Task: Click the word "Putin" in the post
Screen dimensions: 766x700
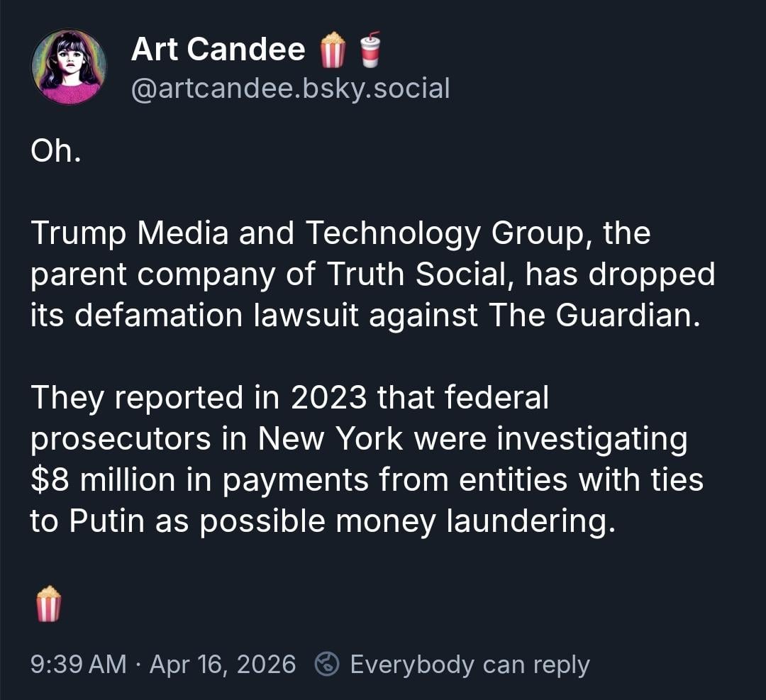Action: [x=107, y=521]
